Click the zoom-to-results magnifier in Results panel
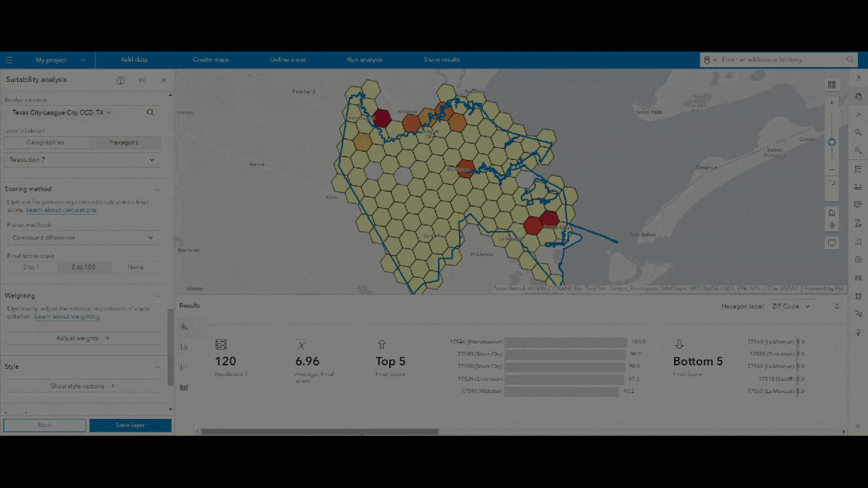The width and height of the screenshot is (868, 488). tap(183, 326)
